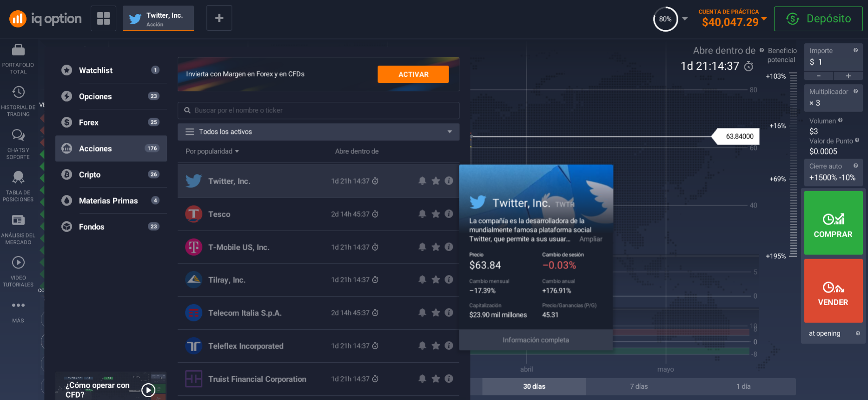
Task: Select 7 días chart range
Action: [x=639, y=387]
